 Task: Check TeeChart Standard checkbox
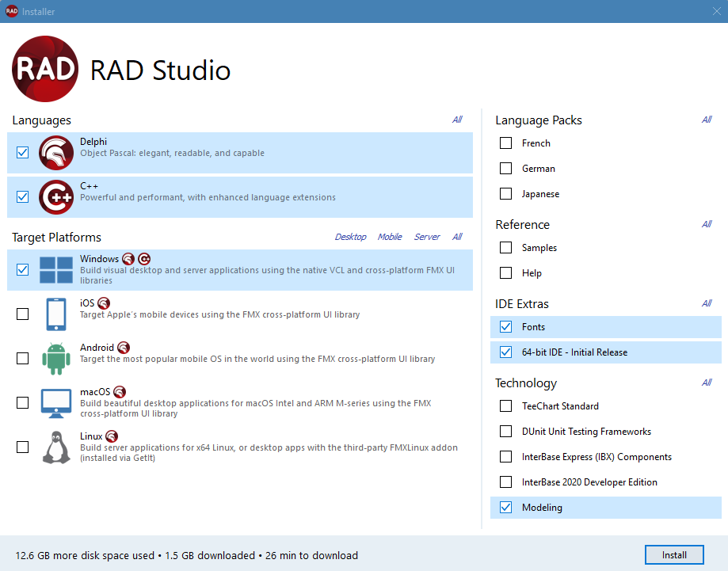coord(505,405)
